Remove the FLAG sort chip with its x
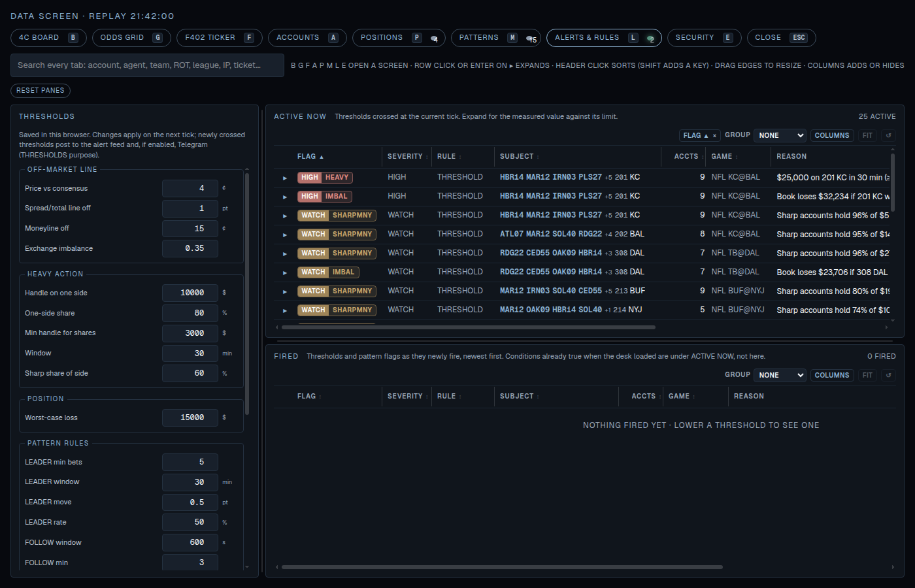 tap(714, 136)
